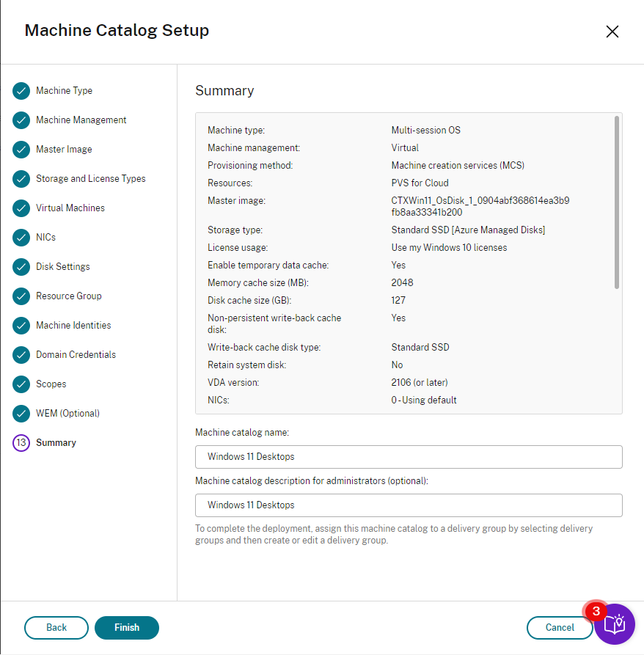Click the Scopes step checkmark icon
The width and height of the screenshot is (644, 655).
[x=21, y=384]
